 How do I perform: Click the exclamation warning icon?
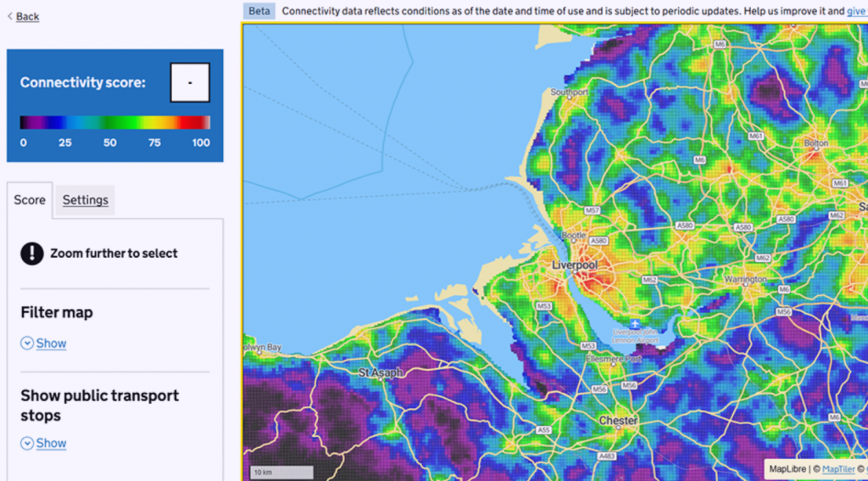pyautogui.click(x=32, y=253)
